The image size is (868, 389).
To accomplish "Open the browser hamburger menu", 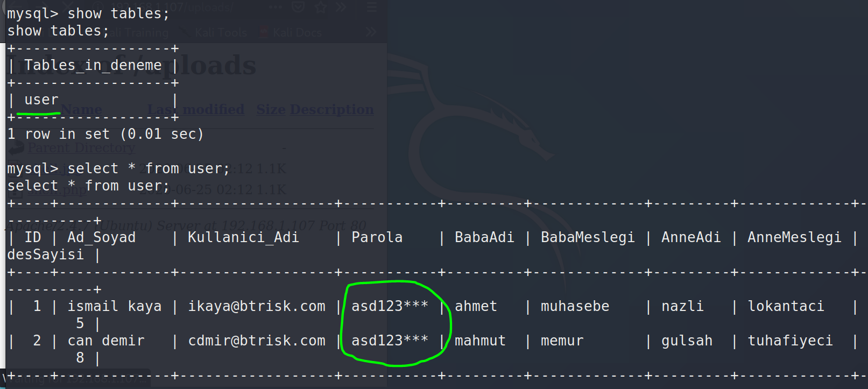I will (371, 7).
